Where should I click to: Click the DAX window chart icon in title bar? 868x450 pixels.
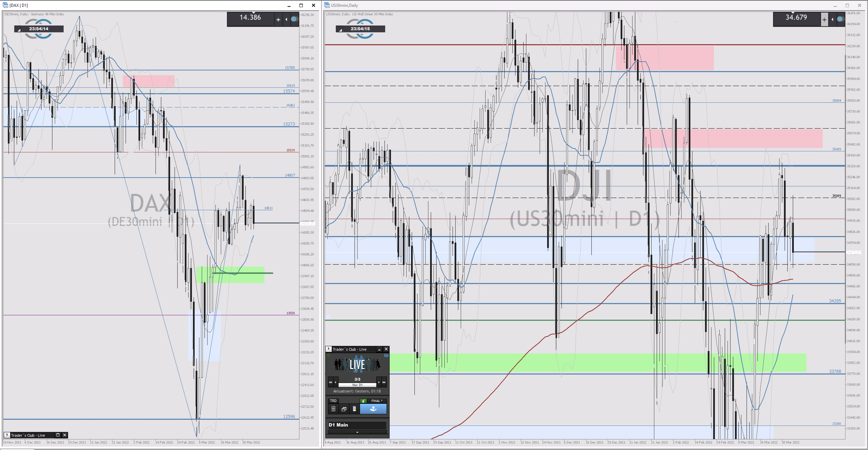(x=5, y=5)
